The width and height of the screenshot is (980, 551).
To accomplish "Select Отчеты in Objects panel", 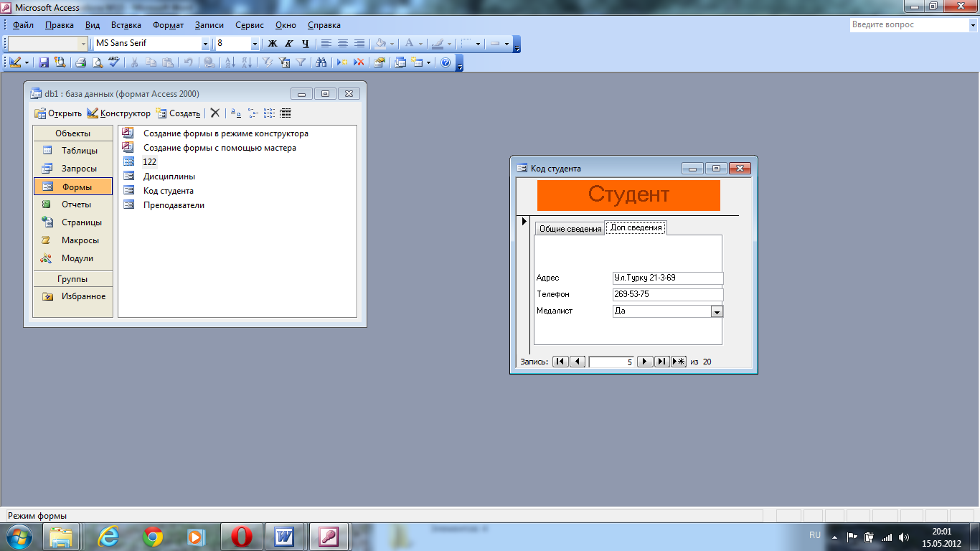I will (x=72, y=204).
